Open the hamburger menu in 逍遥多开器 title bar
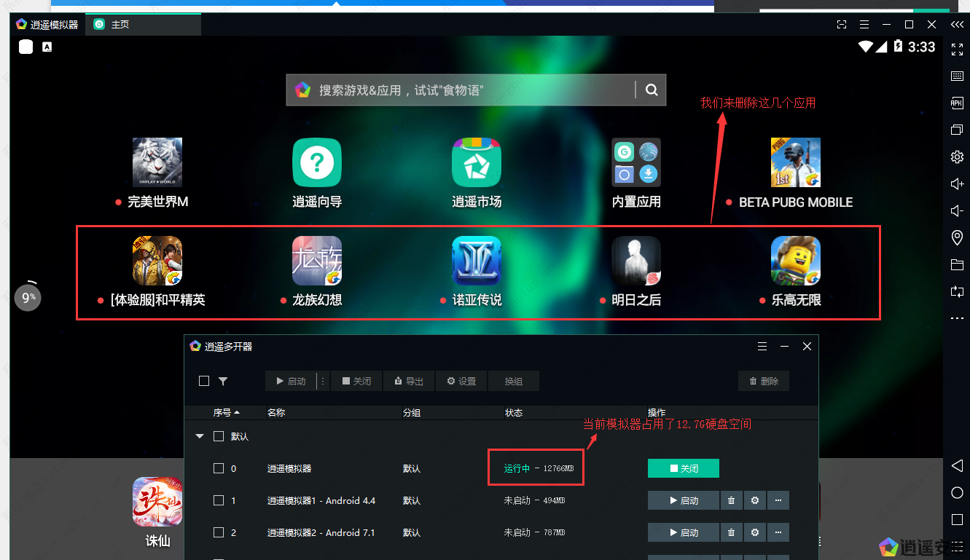 [762, 347]
